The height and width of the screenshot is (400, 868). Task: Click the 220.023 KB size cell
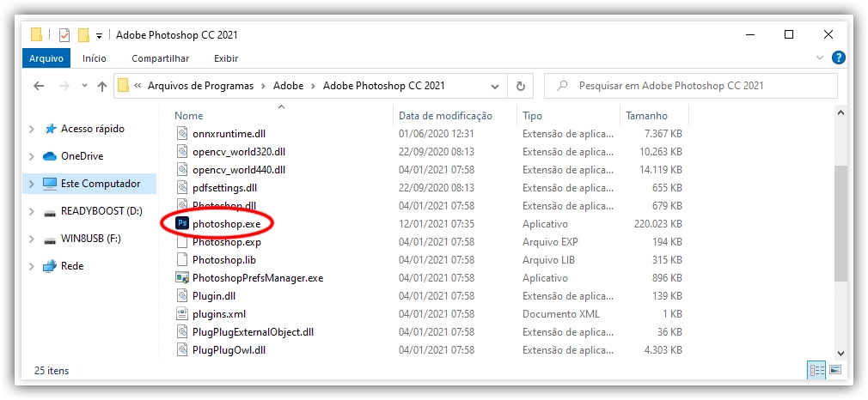(657, 223)
